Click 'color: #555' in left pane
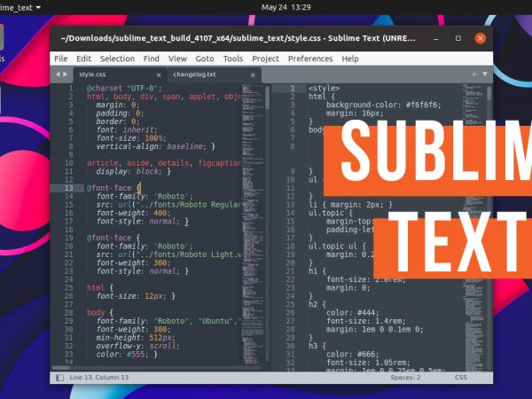This screenshot has width=532, height=399. 127,354
